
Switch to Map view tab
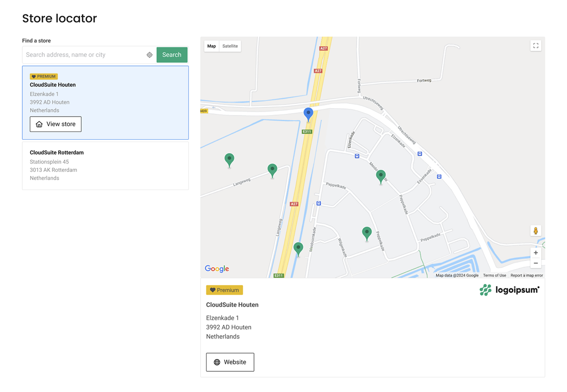[x=212, y=46]
